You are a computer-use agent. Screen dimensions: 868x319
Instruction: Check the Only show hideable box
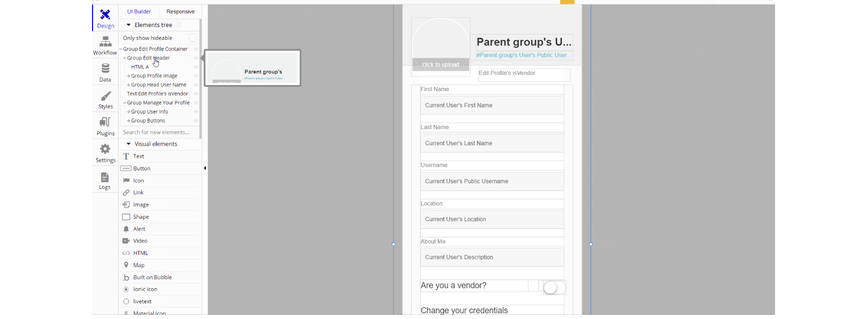click(x=193, y=38)
